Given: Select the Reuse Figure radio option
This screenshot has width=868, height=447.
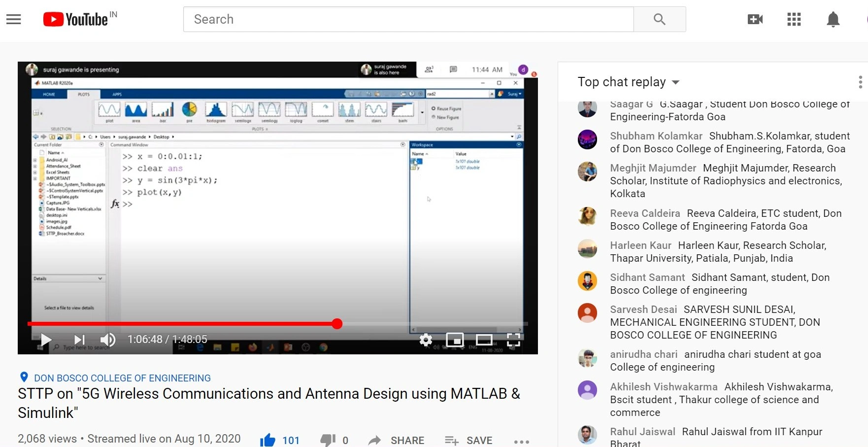Looking at the screenshot, I should click(446, 108).
